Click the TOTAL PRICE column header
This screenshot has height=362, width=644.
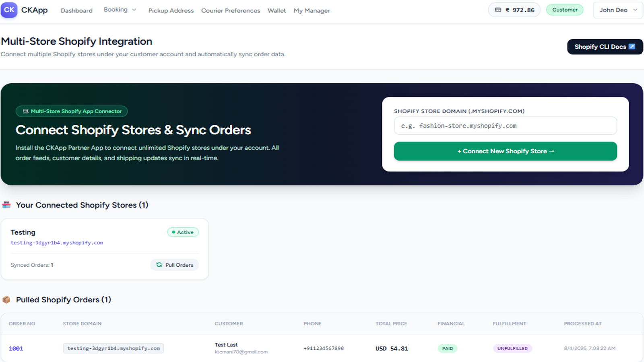click(x=391, y=324)
